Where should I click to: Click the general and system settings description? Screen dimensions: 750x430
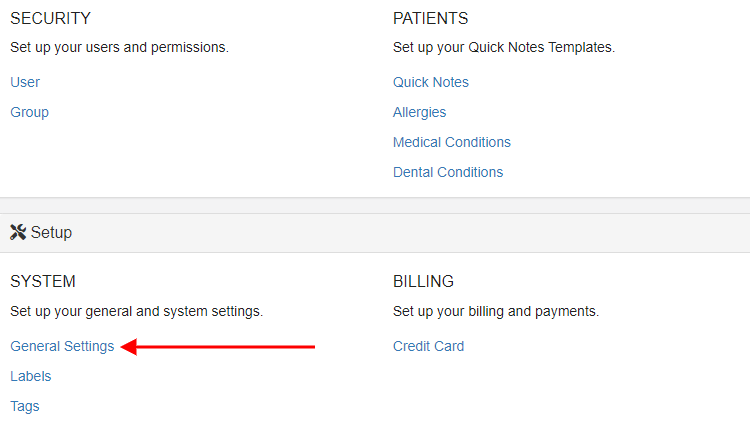(x=136, y=311)
